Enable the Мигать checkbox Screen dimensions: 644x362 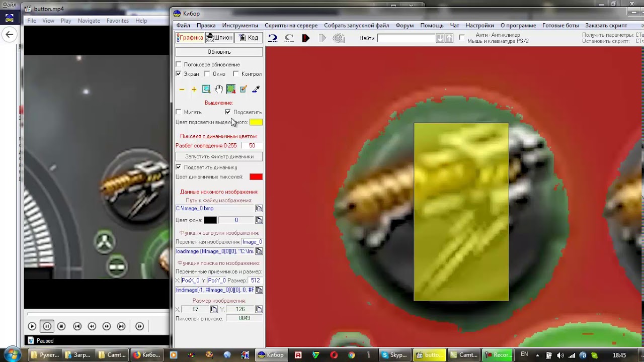pyautogui.click(x=179, y=112)
